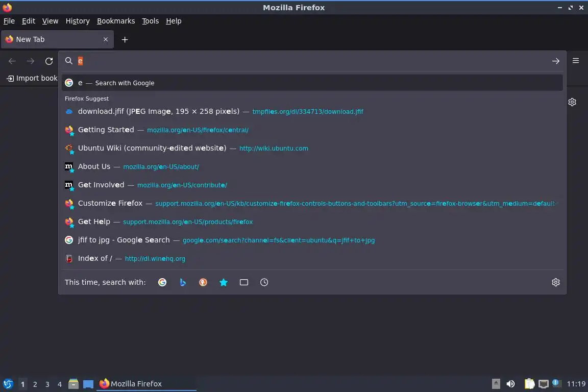Viewport: 588px width, 392px height.
Task: Switch to workspace 3
Action: pyautogui.click(x=47, y=384)
